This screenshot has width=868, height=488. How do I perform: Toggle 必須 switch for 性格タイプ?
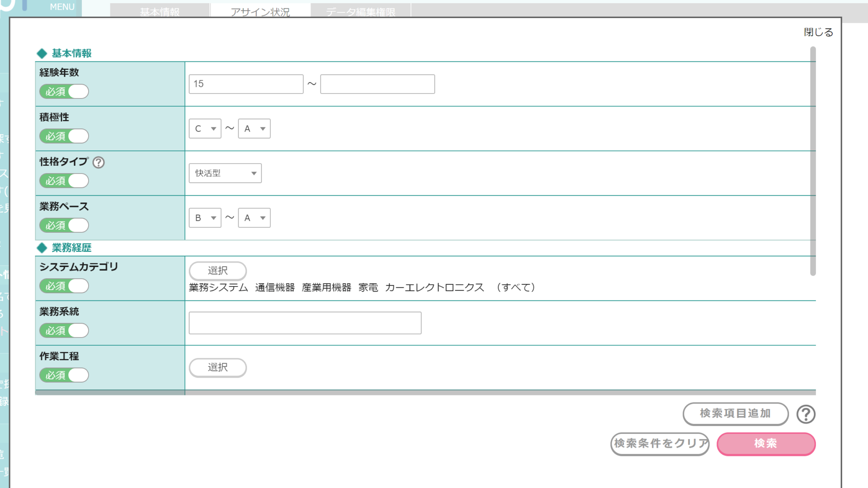point(64,181)
